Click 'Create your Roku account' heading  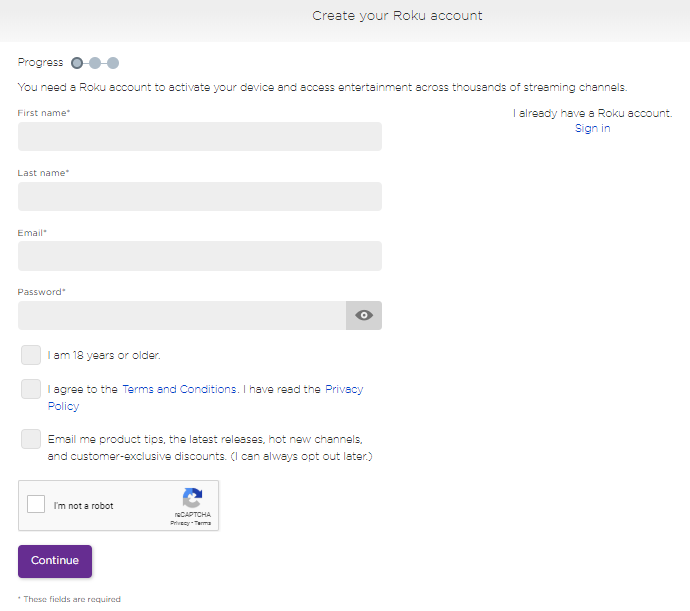397,16
